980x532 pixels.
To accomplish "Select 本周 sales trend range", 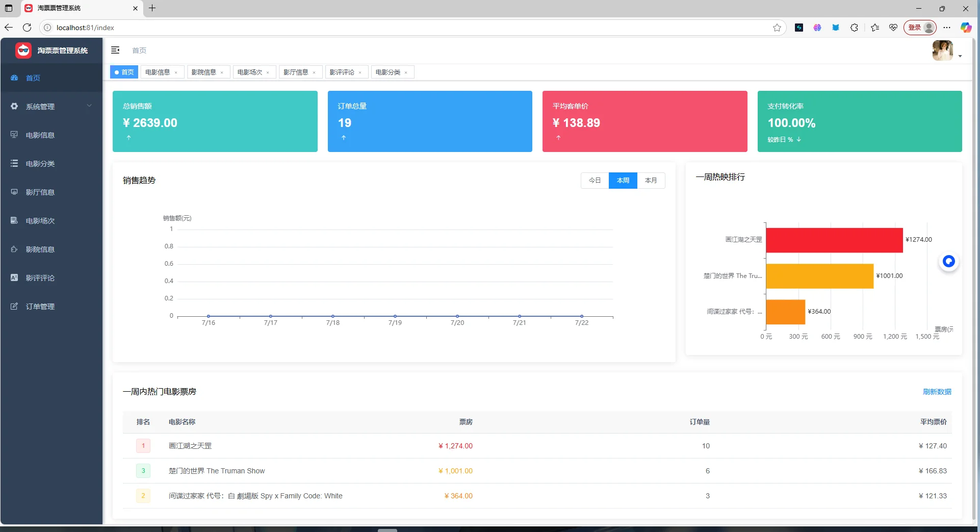I will [x=623, y=181].
